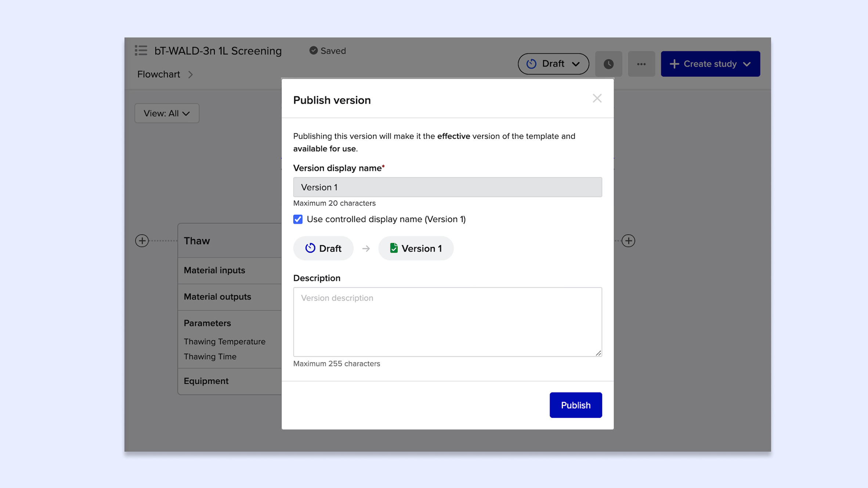Open the Draft status dropdown
This screenshot has width=868, height=488.
pos(553,64)
